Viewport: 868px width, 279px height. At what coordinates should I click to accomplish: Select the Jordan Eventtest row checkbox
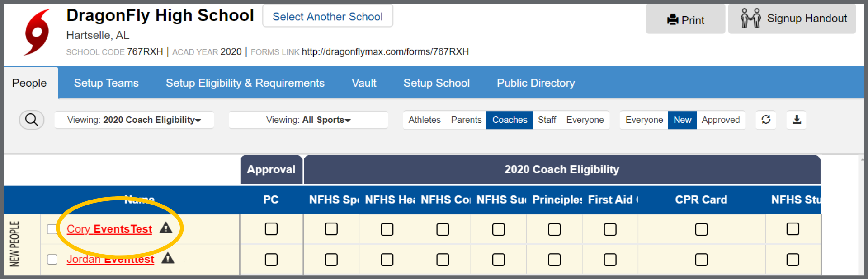pyautogui.click(x=52, y=259)
